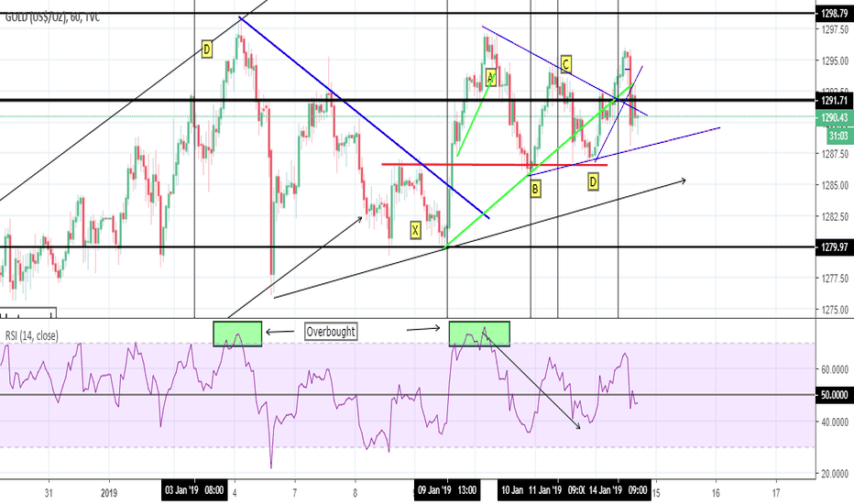The width and height of the screenshot is (854, 504).
Task: Select the thick blue descending trendline
Action: (364, 117)
